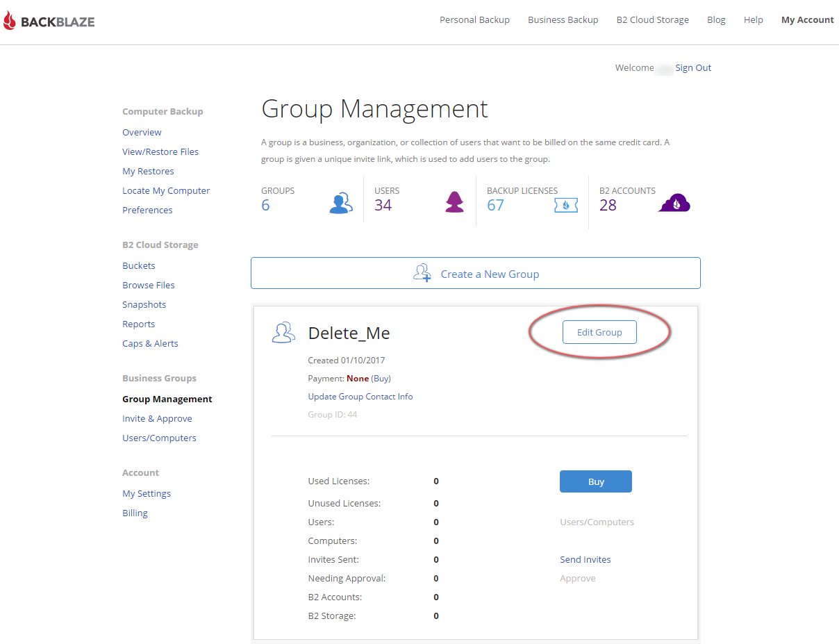The width and height of the screenshot is (839, 644).
Task: Click the Group Management page heading
Action: (374, 109)
